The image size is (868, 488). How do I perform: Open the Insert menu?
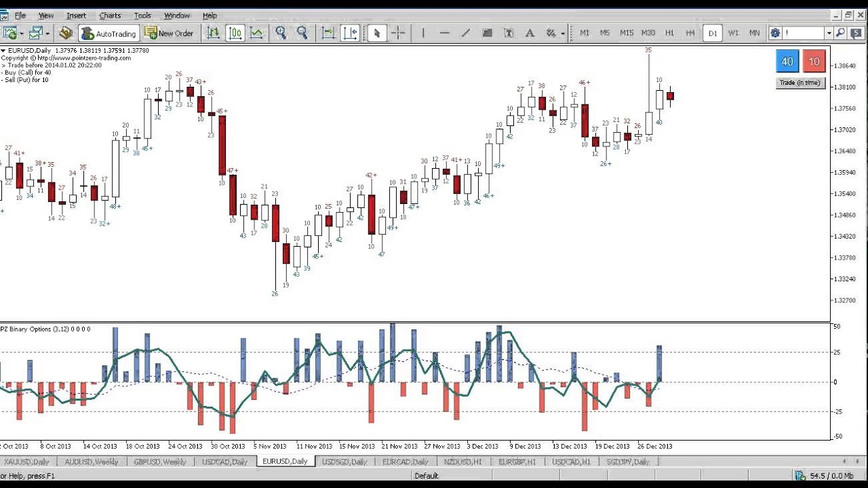tap(77, 16)
